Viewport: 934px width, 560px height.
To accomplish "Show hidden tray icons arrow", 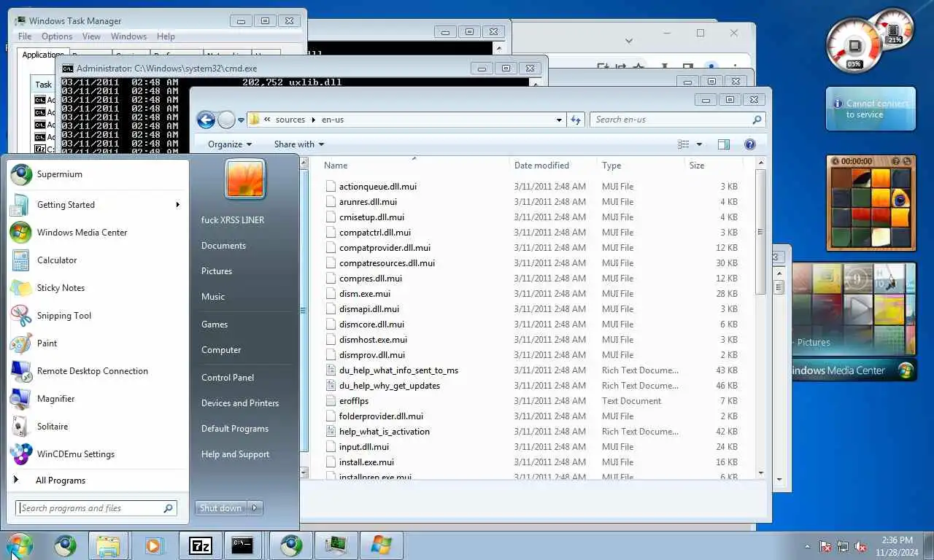I will [807, 546].
